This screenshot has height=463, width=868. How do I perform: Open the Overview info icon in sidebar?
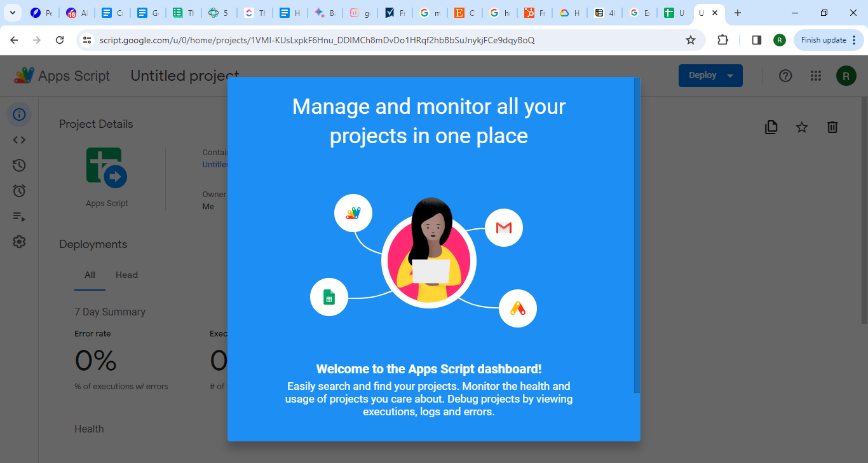(19, 114)
